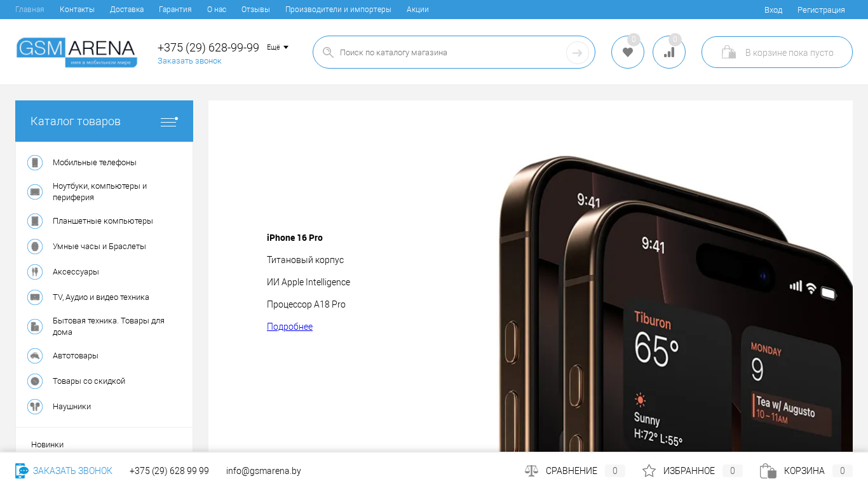Submit search with the arrow button
Image resolution: width=868 pixels, height=488 pixels.
[x=577, y=53]
